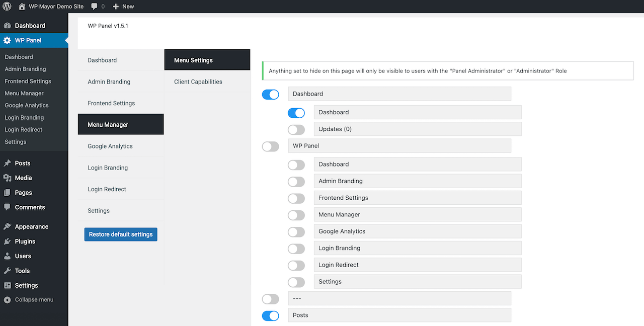Viewport: 644px width, 326px height.
Task: Click the Appearance paintbrush icon
Action: pos(7,227)
